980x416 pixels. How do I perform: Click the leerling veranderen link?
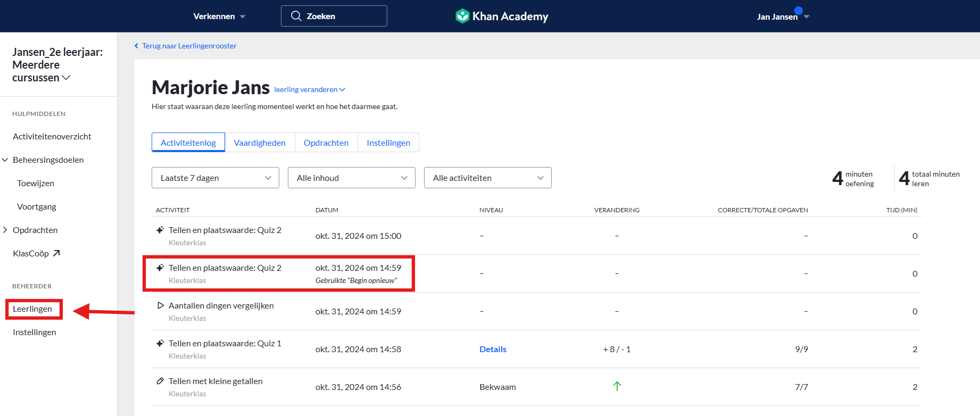pos(309,89)
